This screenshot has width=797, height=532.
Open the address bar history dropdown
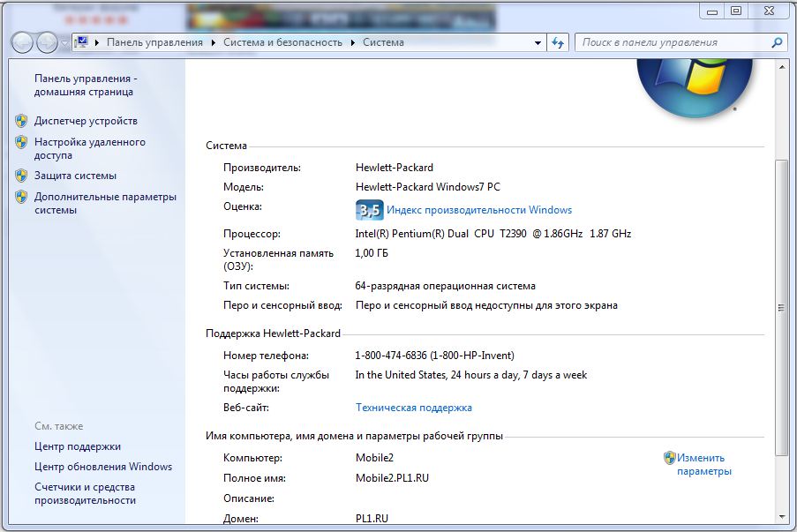538,42
